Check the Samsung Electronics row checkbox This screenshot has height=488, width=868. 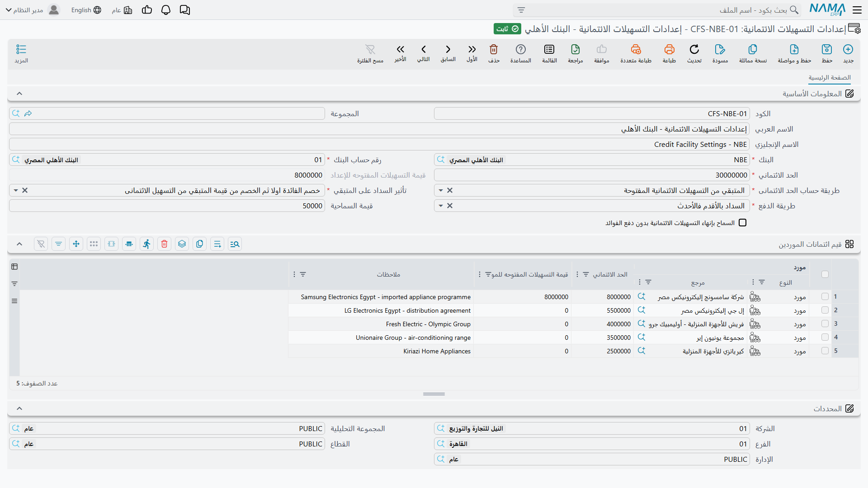(825, 296)
